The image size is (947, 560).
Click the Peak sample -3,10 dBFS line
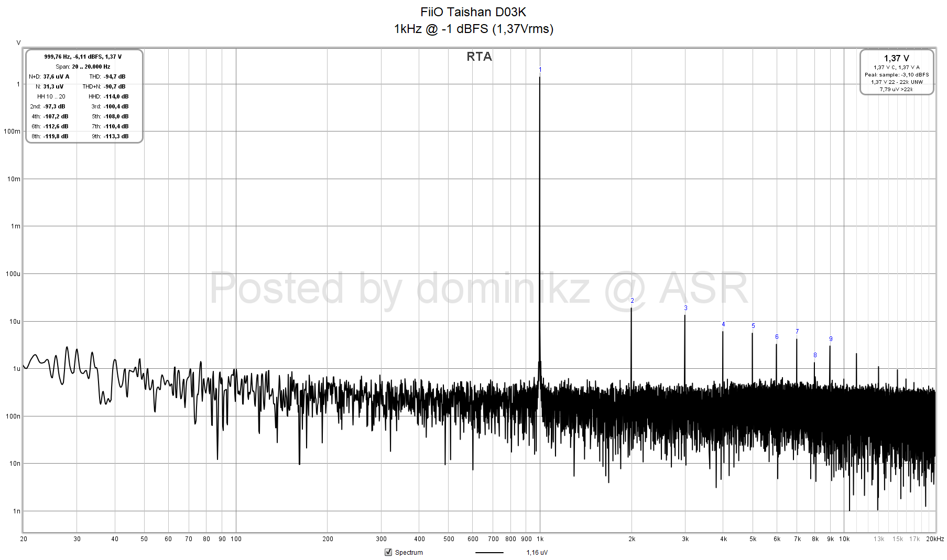(897, 75)
